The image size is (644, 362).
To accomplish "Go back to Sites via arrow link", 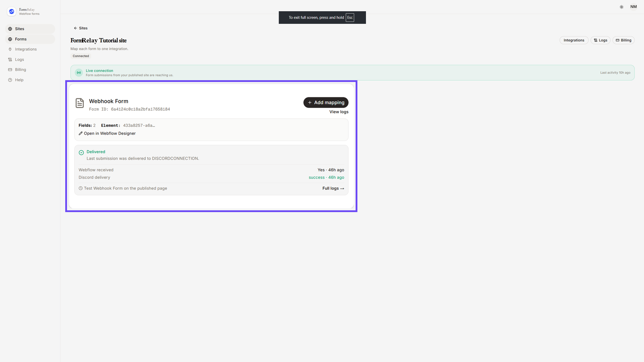I will click(x=80, y=28).
